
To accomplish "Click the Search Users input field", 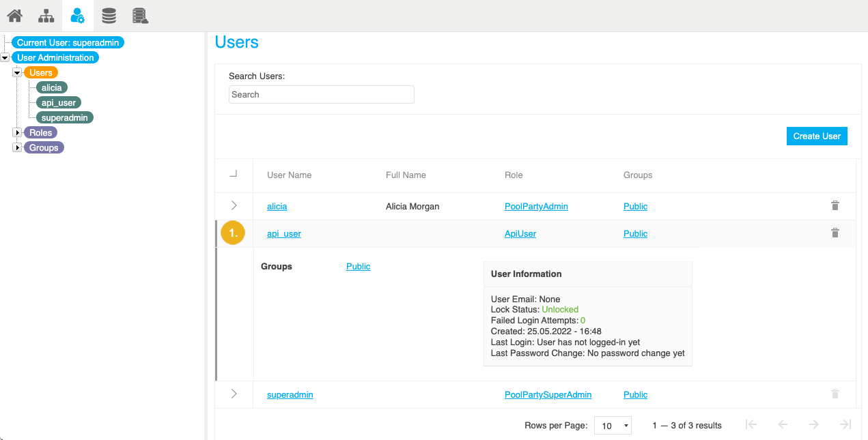I will pyautogui.click(x=321, y=95).
